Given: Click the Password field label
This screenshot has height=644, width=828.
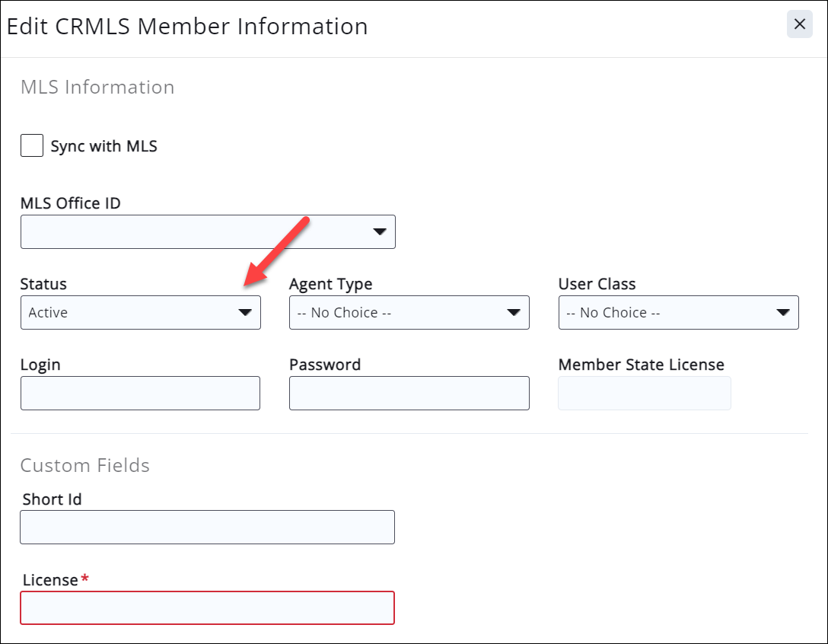Looking at the screenshot, I should [x=325, y=365].
